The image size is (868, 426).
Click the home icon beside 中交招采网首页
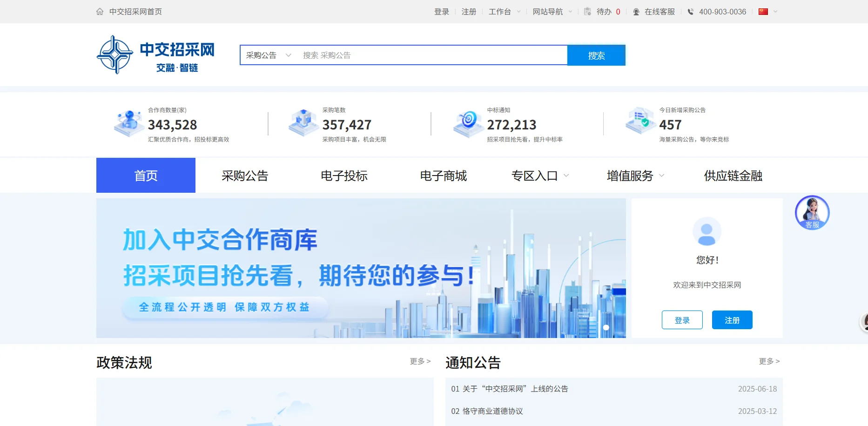coord(99,11)
